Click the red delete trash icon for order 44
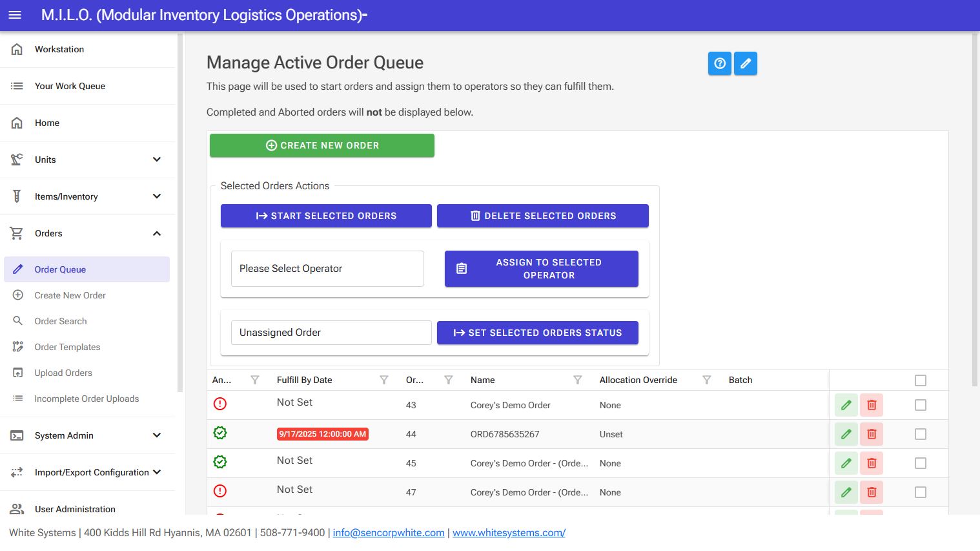980x551 pixels. pyautogui.click(x=872, y=433)
